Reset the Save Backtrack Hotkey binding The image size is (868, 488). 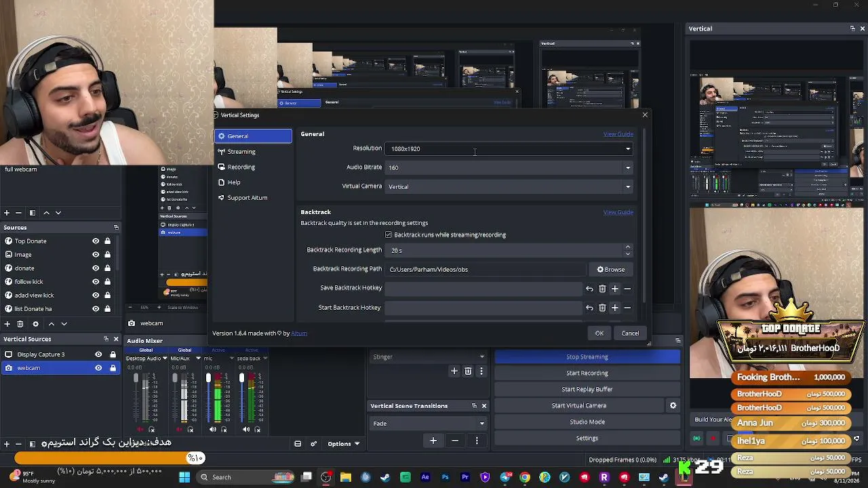(589, 289)
